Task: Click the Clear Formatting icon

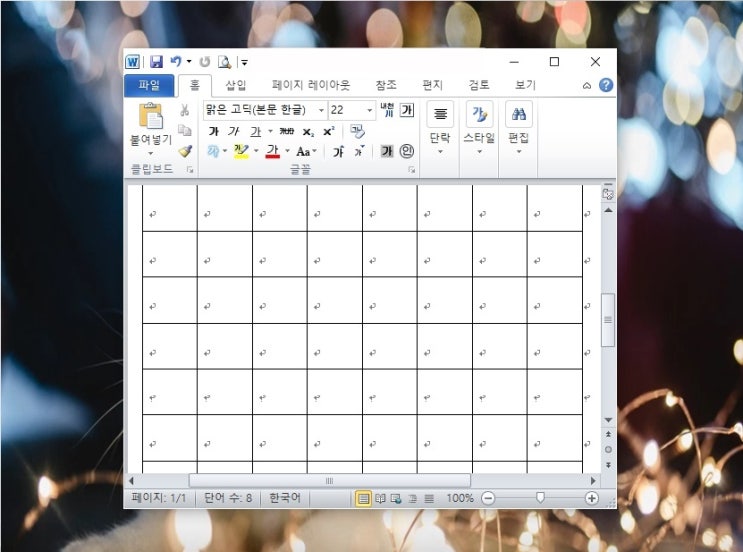Action: click(357, 131)
